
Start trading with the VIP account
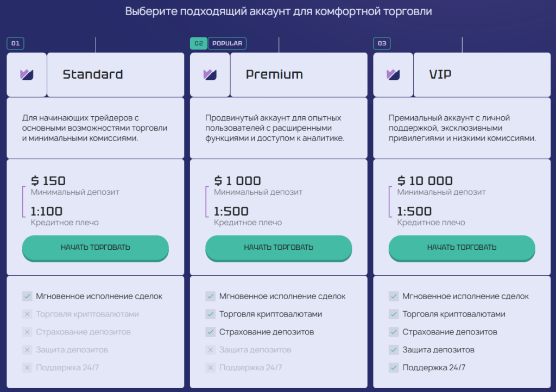[462, 248]
